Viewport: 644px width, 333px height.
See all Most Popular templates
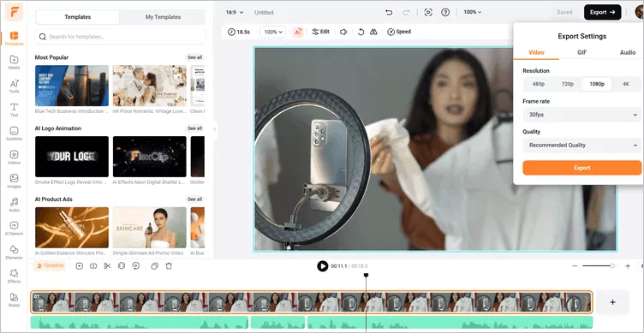pyautogui.click(x=194, y=57)
